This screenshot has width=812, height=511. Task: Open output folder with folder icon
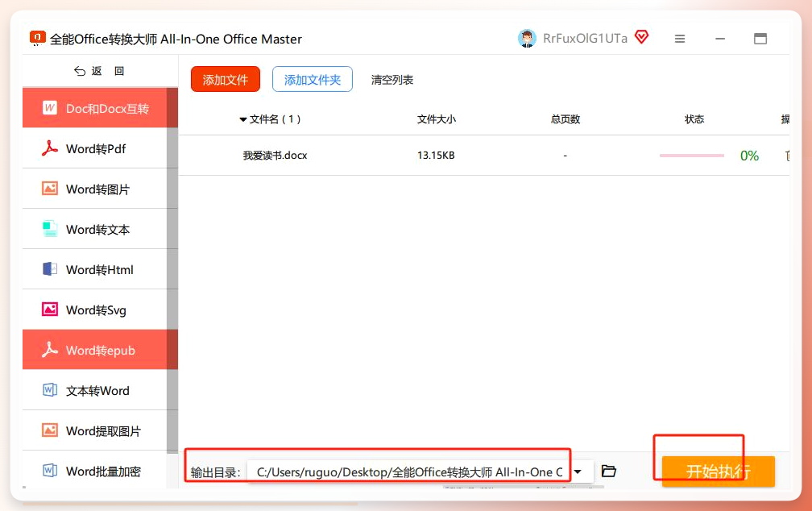(x=608, y=471)
